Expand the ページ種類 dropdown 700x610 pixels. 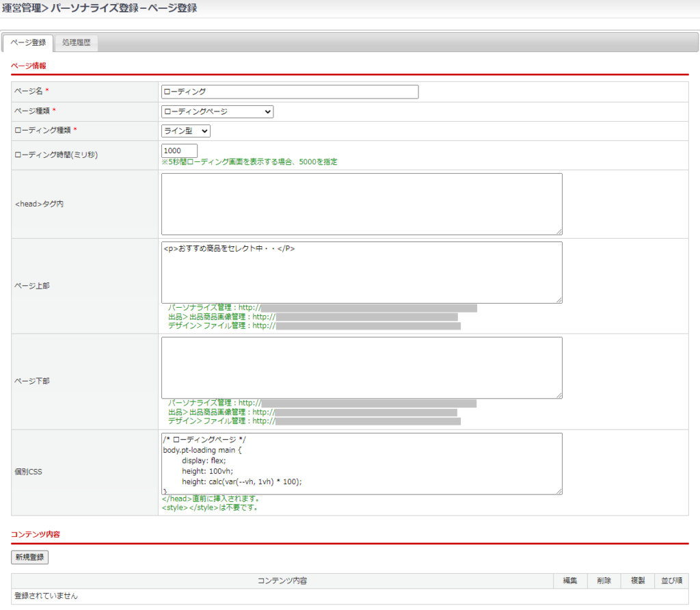coord(217,111)
